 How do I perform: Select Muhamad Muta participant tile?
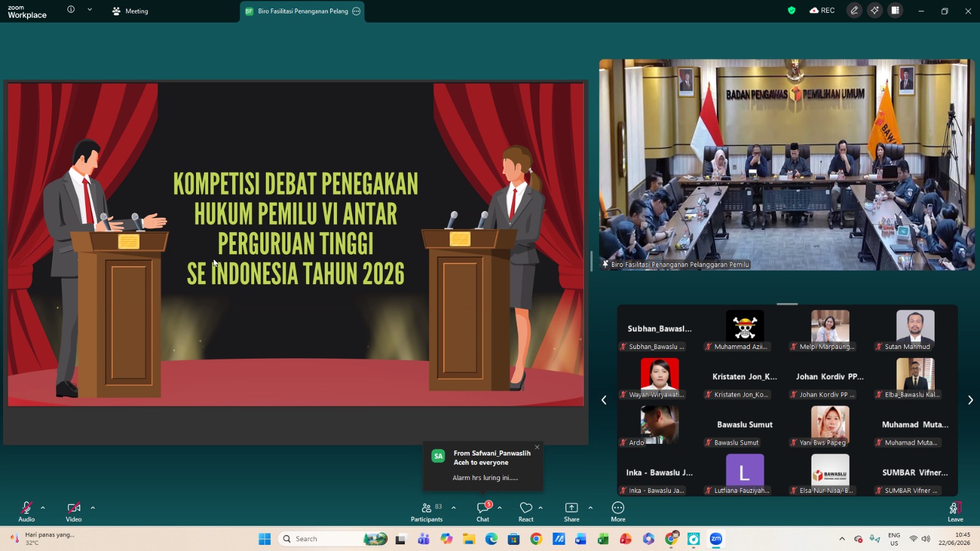915,426
